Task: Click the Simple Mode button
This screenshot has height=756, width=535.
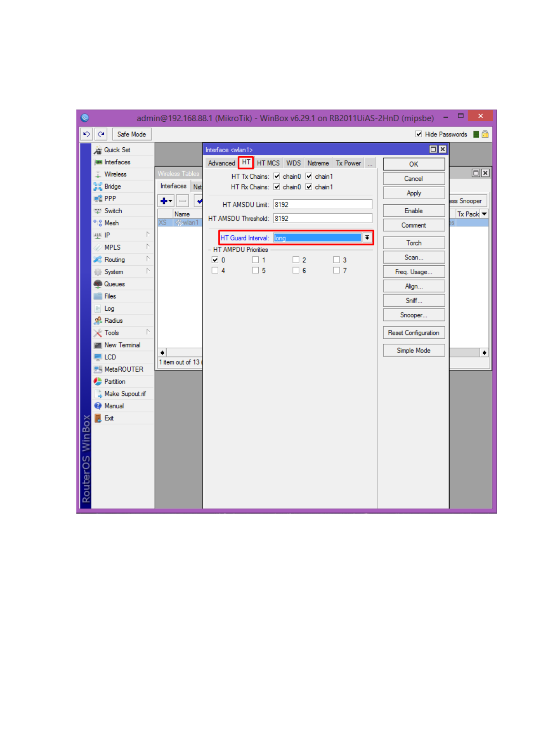Action: (414, 350)
